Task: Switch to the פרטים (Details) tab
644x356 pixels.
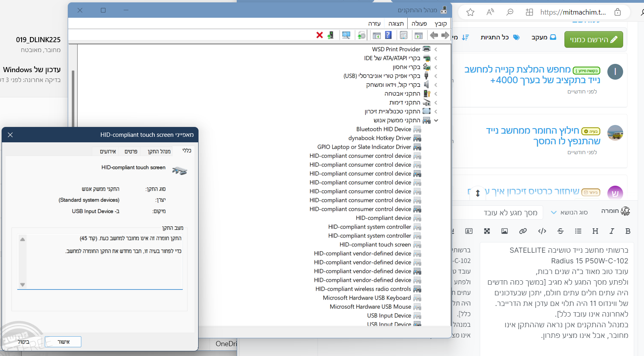Action: [131, 151]
